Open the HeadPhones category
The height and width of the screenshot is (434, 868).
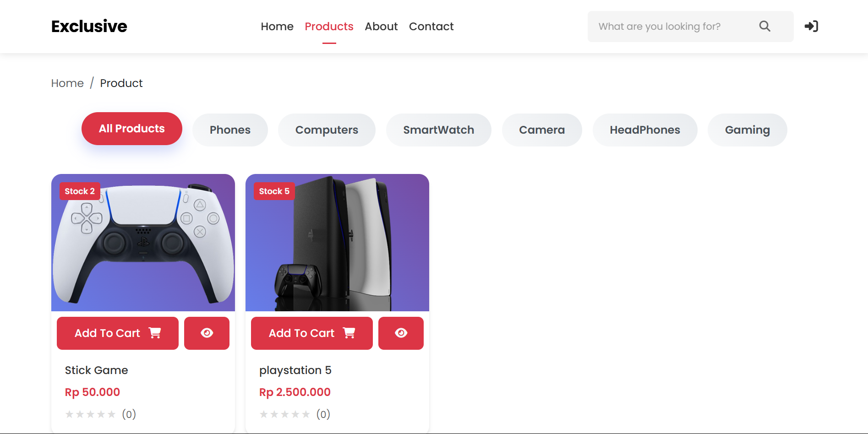(x=645, y=130)
